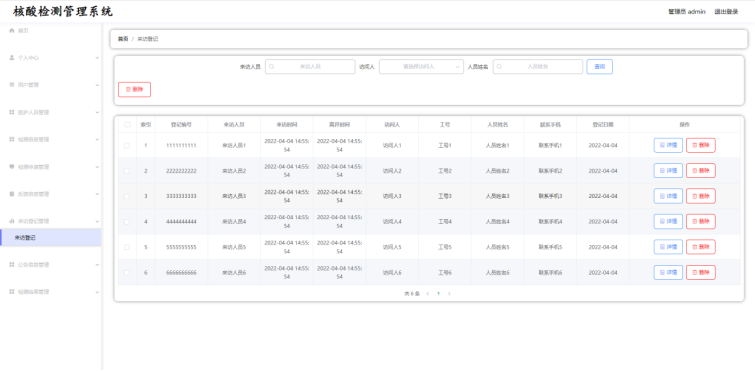Click the red 删除 button for row 6
Image resolution: width=755 pixels, height=371 pixels.
pyautogui.click(x=701, y=272)
